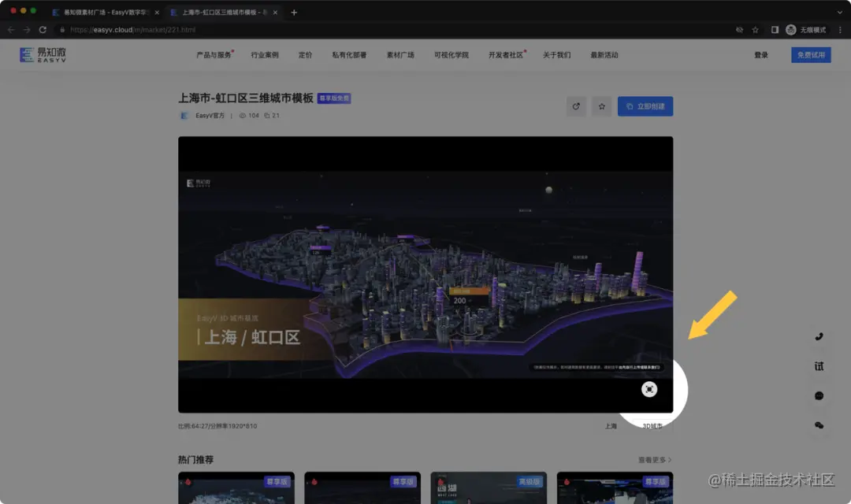Open 私有化部署 in navigation
The width and height of the screenshot is (851, 504).
(x=349, y=55)
